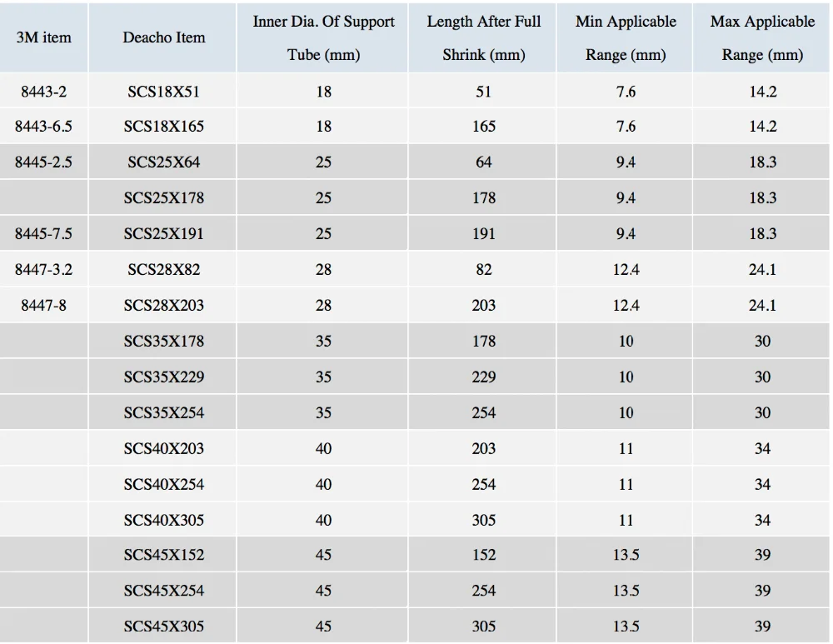Screen dimensions: 833x644
Task: Click the SCS45X305 cell
Action: [163, 627]
